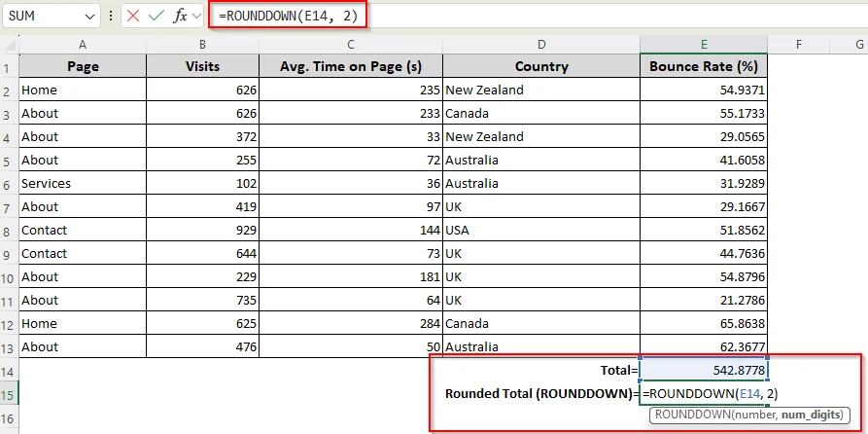Select bounce rate cell 62.3677
This screenshot has width=868, height=434.
pos(704,347)
